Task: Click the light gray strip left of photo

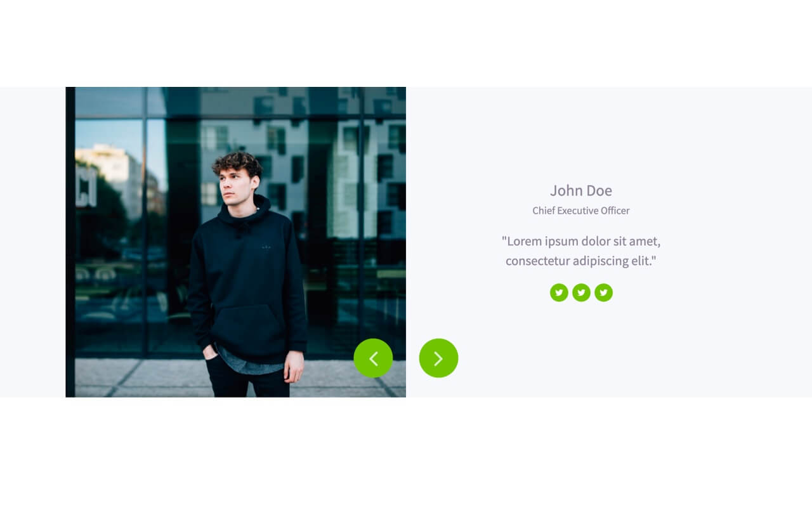Action: tap(32, 242)
